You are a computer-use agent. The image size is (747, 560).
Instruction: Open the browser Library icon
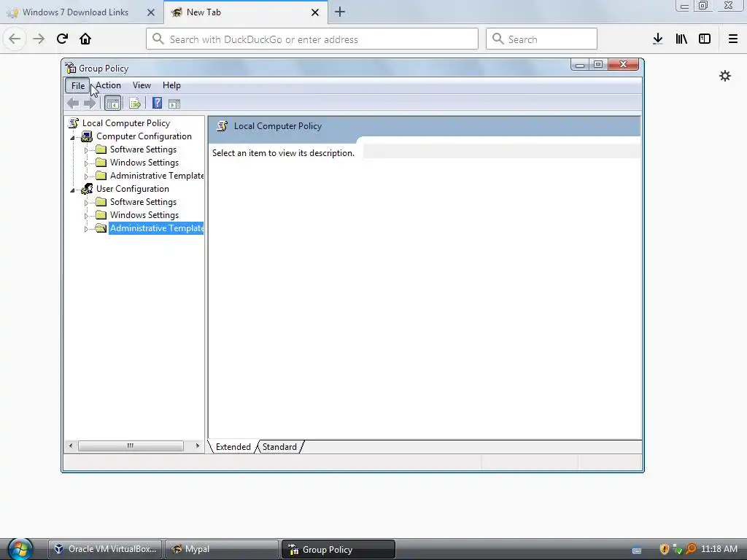tap(681, 39)
